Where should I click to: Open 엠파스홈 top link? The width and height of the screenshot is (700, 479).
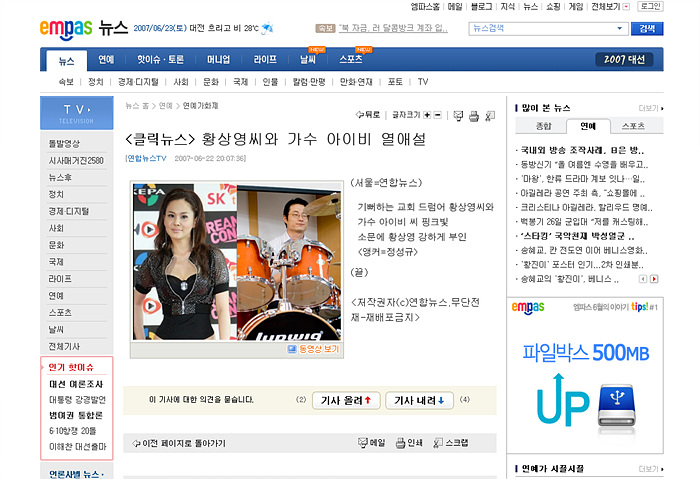(x=425, y=7)
